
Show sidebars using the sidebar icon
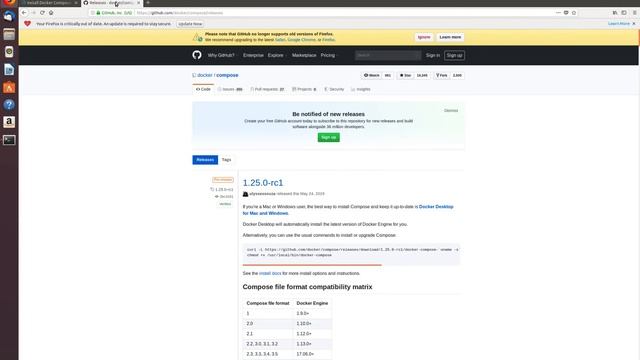(624, 13)
